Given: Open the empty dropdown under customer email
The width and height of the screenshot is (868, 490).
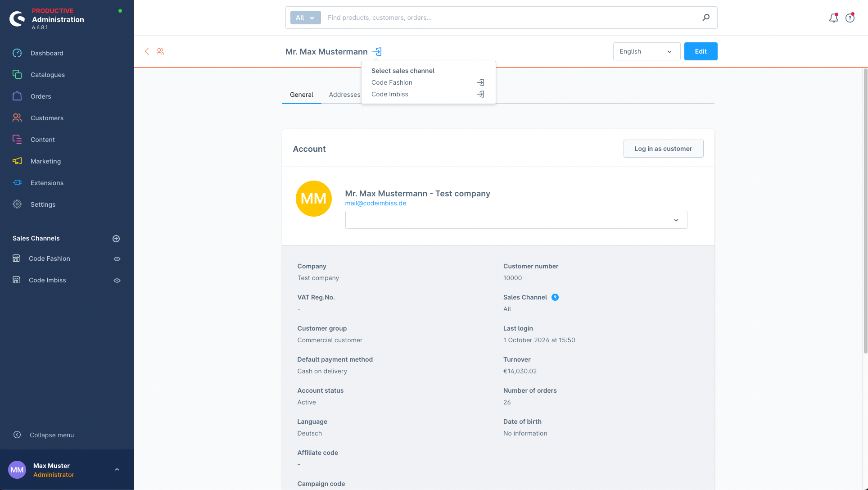Looking at the screenshot, I should [x=516, y=220].
